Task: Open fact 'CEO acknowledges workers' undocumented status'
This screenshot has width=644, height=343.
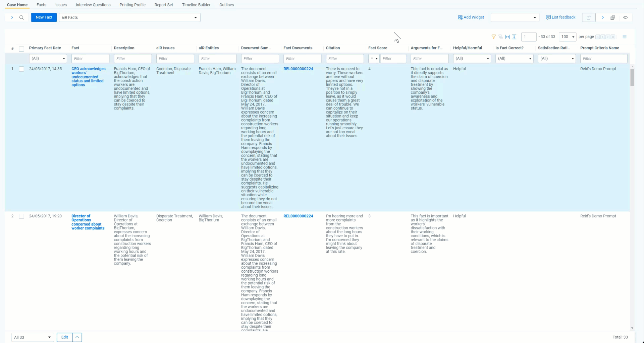Action: pos(88,77)
